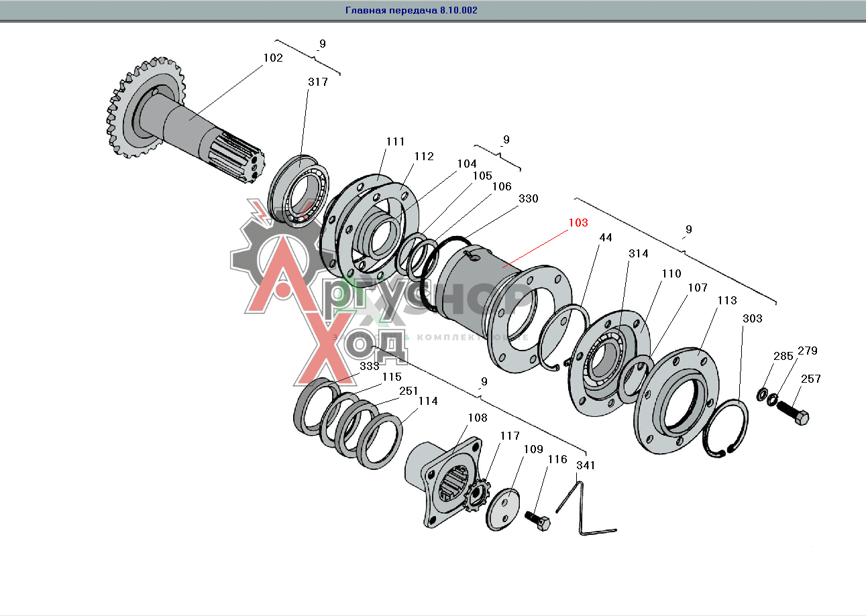Select part number 102 callout label
Image resolution: width=866 pixels, height=616 pixels.
[272, 58]
